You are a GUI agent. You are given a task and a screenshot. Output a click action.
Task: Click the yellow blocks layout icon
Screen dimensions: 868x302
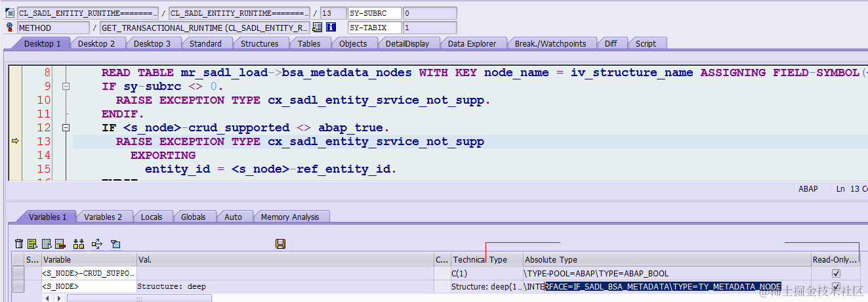coord(79,244)
